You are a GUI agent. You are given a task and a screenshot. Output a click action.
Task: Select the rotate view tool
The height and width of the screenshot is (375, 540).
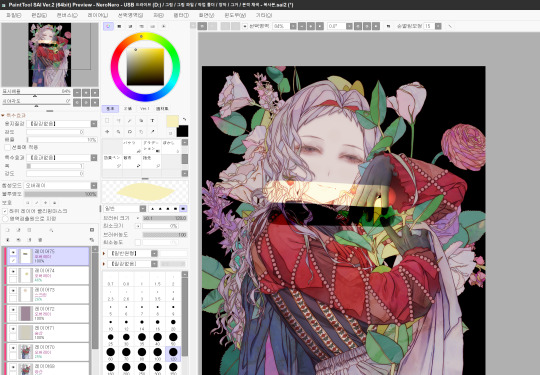pyautogui.click(x=130, y=132)
